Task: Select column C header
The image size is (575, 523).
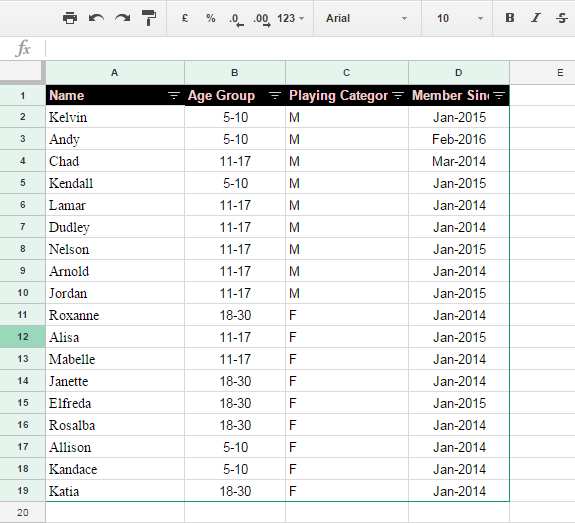Action: pos(347,73)
